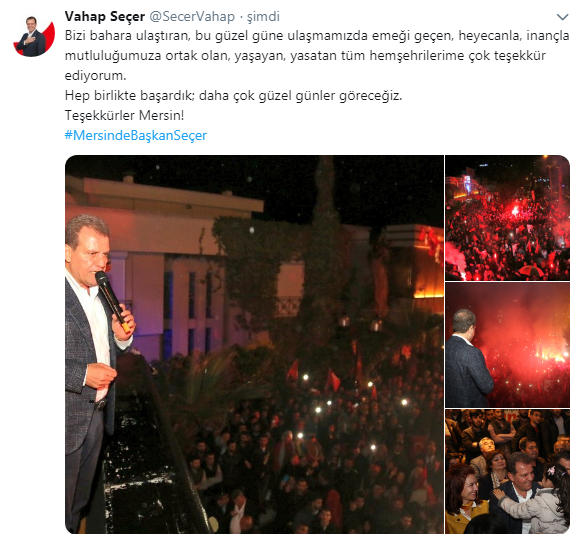
Task: Open the @SecerVahap handle link
Action: (x=192, y=16)
